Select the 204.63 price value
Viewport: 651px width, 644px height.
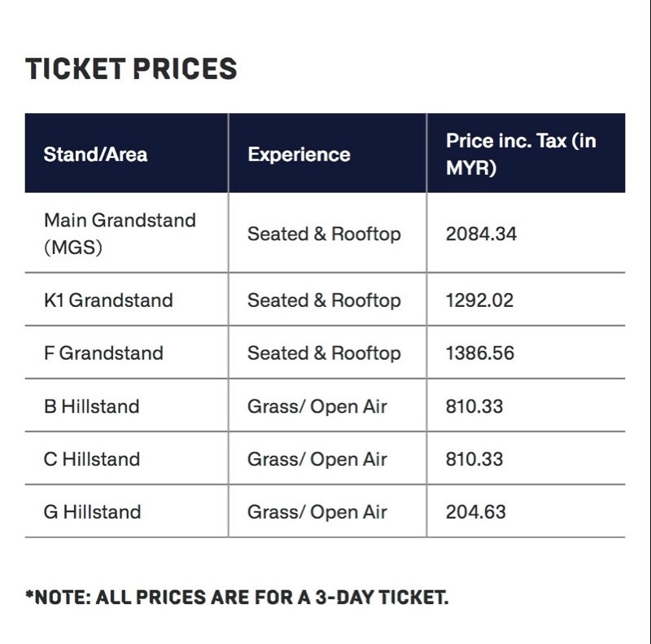click(476, 511)
